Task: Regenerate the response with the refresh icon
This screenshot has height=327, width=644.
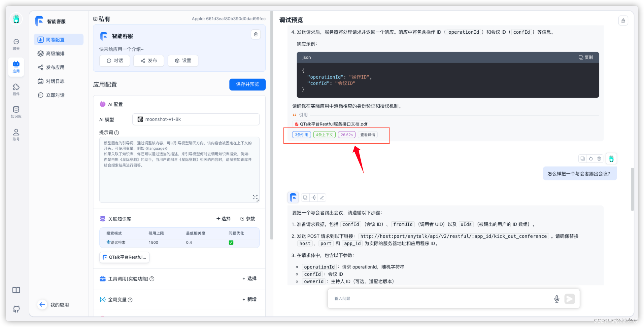Action: point(591,159)
